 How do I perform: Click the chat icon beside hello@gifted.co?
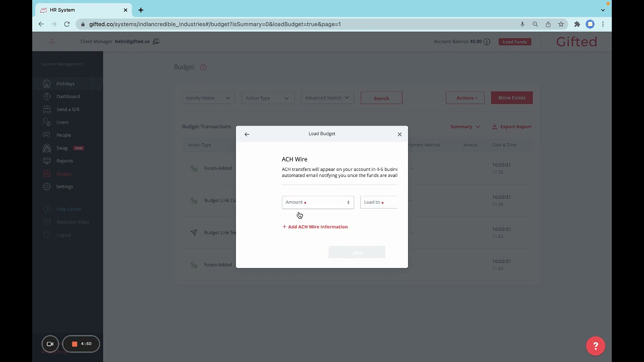pyautogui.click(x=156, y=42)
